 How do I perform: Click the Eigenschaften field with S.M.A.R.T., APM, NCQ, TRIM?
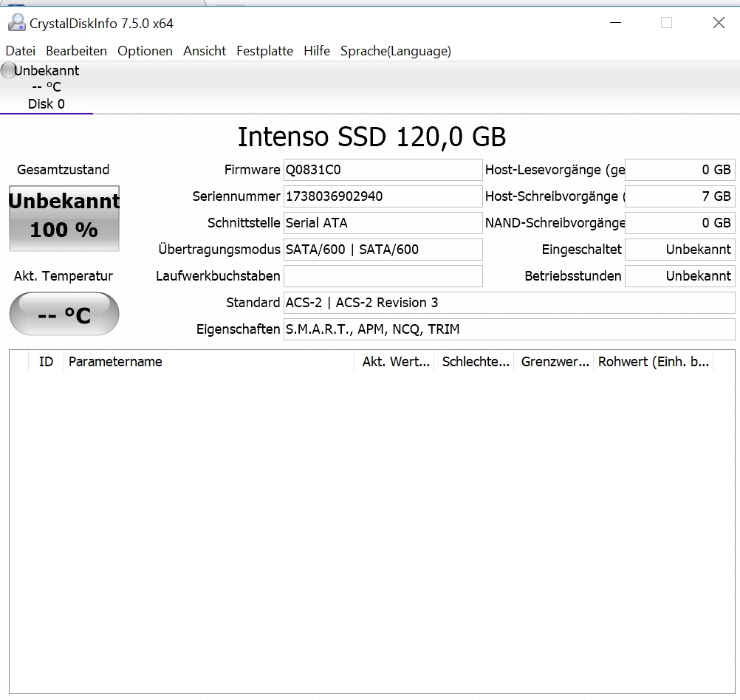coord(510,329)
